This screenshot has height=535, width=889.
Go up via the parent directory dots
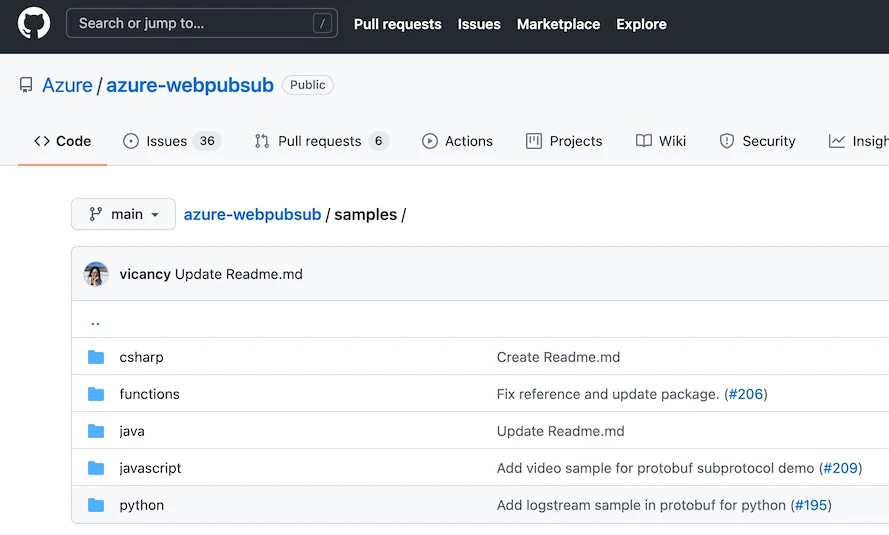point(95,322)
